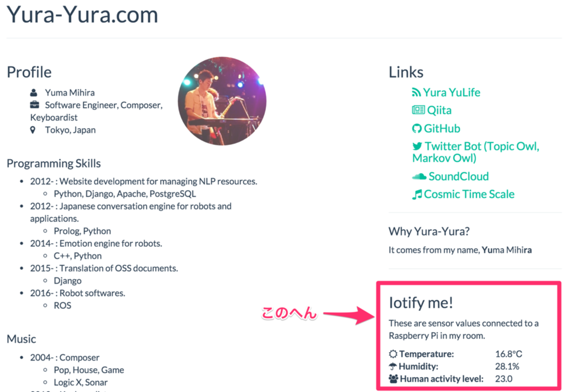Click the person icon beside Yuma Mihira

pyautogui.click(x=34, y=93)
